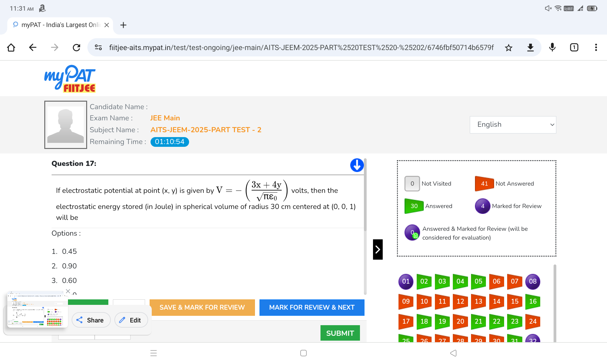Open the English language dropdown
Viewport: 607px width, 364px height.
[513, 125]
